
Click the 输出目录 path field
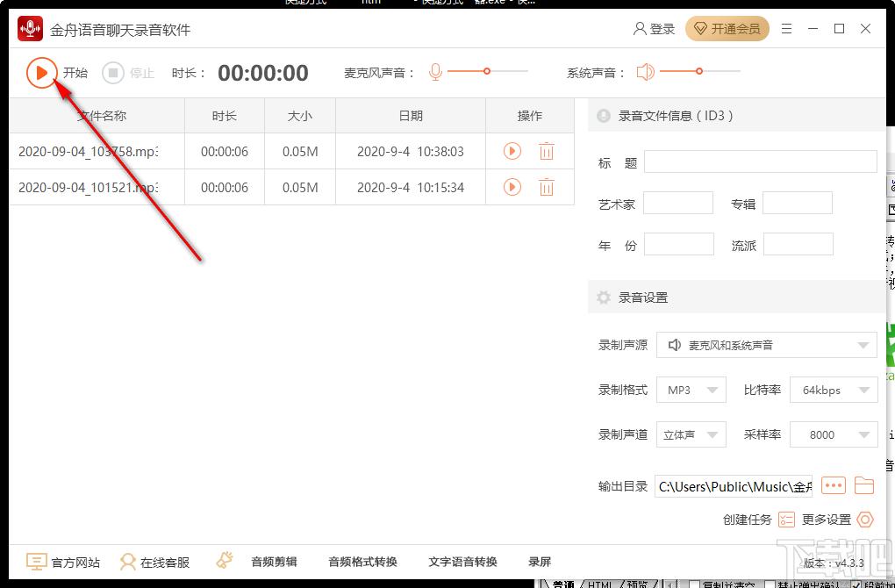(734, 486)
